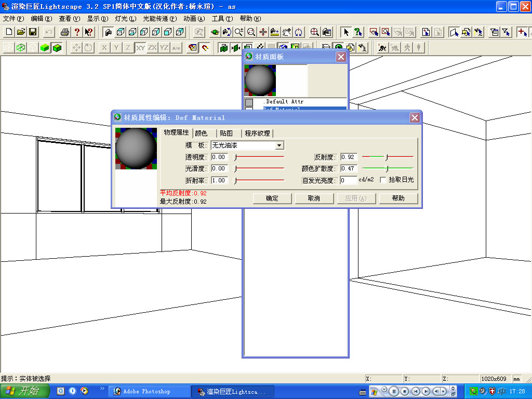
Task: Open the 光能传递 menu
Action: [x=160, y=19]
